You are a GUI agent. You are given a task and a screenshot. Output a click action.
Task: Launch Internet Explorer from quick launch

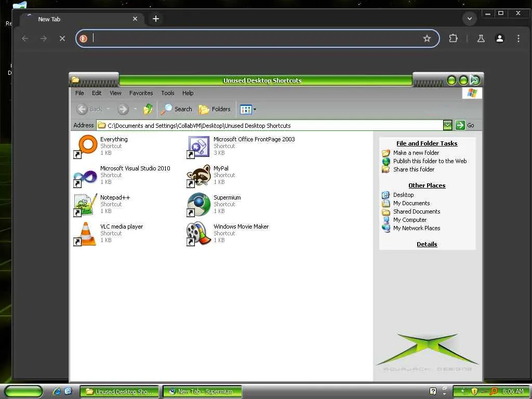57,392
